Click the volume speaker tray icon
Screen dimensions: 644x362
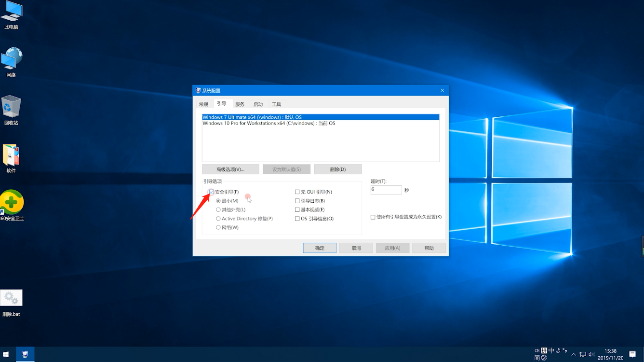point(591,354)
